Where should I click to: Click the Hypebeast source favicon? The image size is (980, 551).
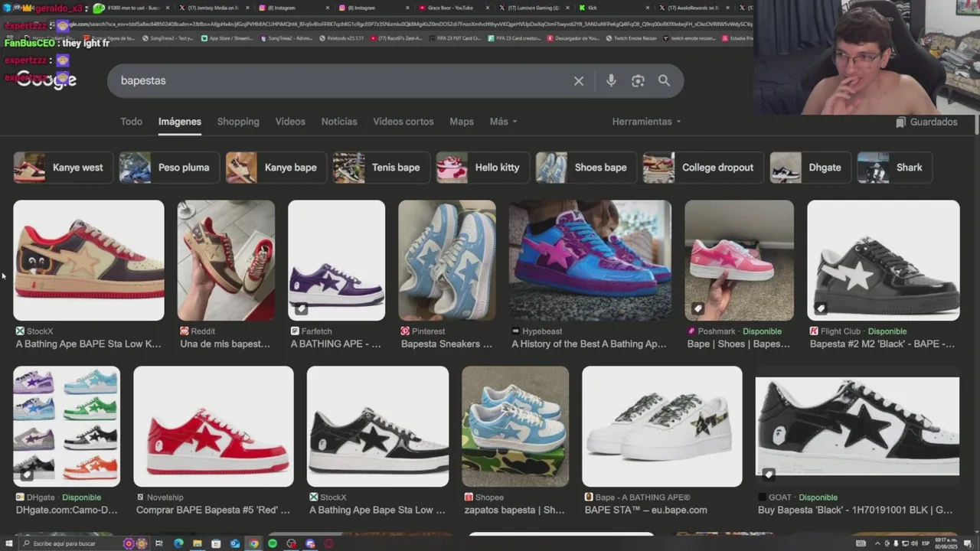click(515, 331)
